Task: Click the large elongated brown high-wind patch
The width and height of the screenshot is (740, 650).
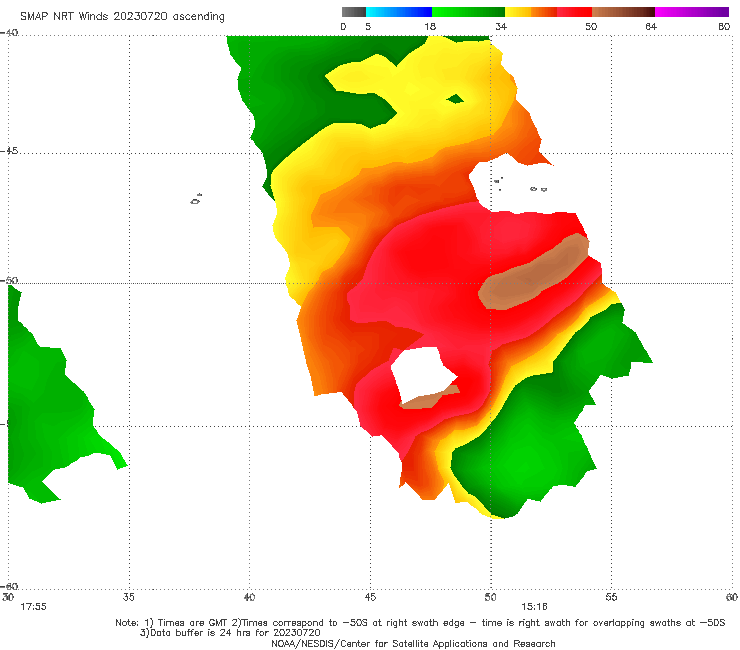Action: pyautogui.click(x=533, y=273)
